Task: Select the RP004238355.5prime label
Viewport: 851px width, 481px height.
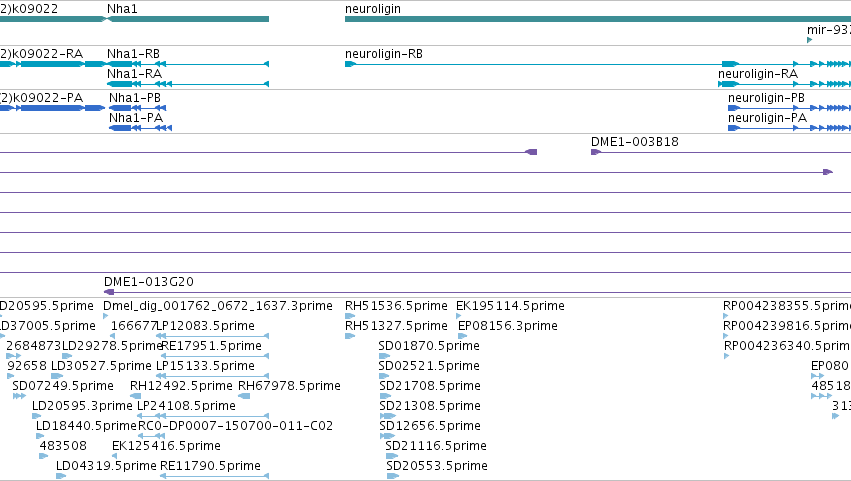Action: pos(787,306)
